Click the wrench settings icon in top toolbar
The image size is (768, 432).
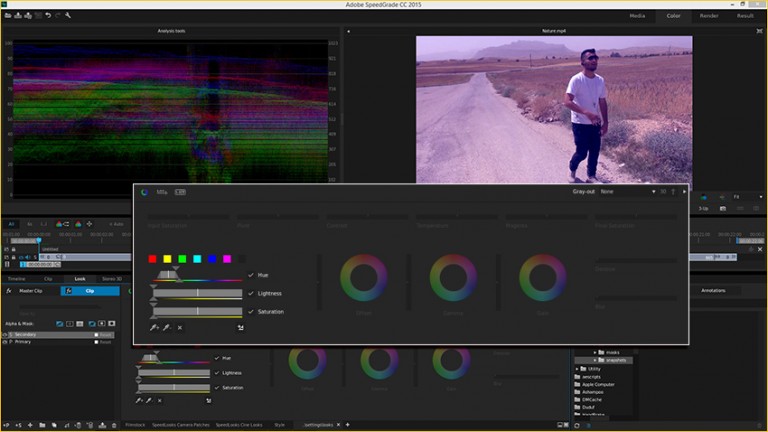pos(68,16)
